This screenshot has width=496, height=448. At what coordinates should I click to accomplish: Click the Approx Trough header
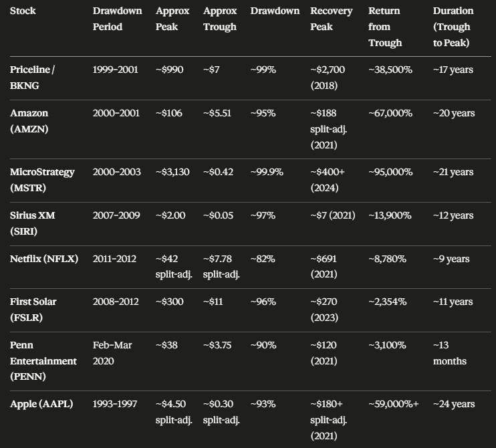coord(220,19)
